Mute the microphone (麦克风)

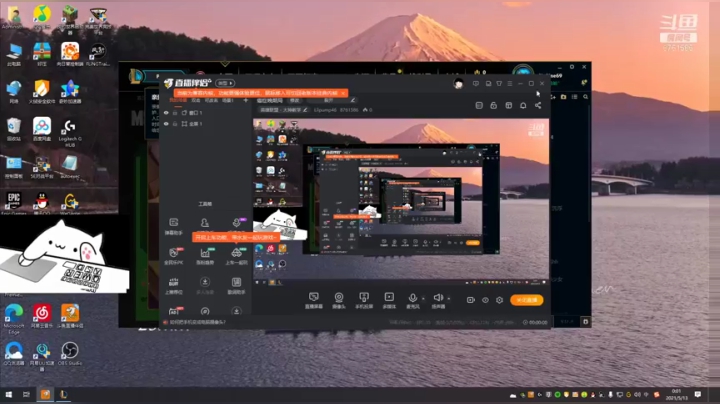tap(412, 300)
